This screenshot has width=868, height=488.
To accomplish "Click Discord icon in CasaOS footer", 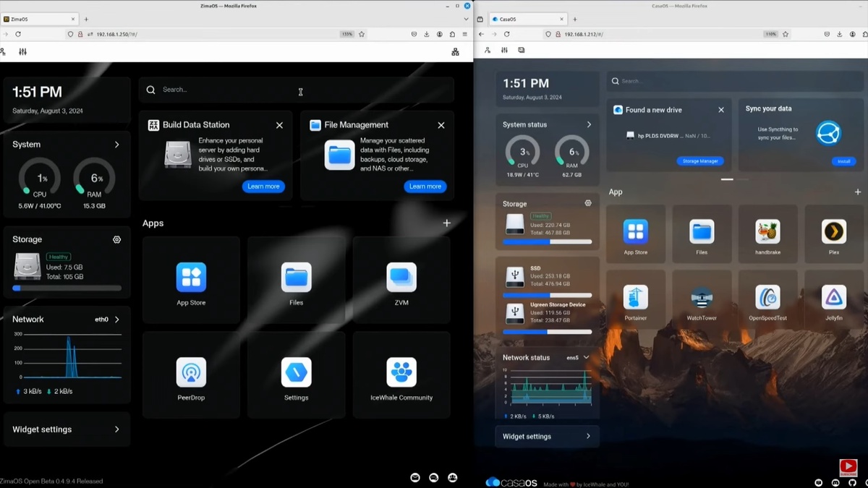I will (835, 482).
